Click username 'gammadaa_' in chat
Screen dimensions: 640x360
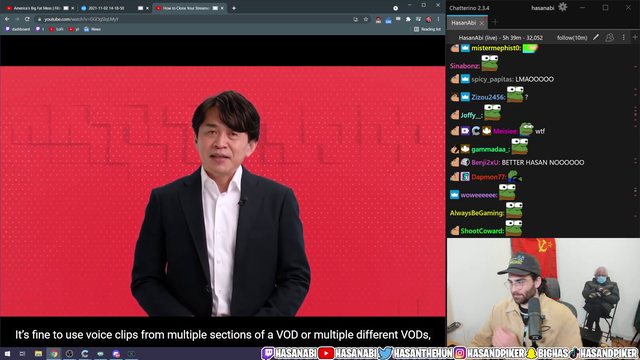490,149
